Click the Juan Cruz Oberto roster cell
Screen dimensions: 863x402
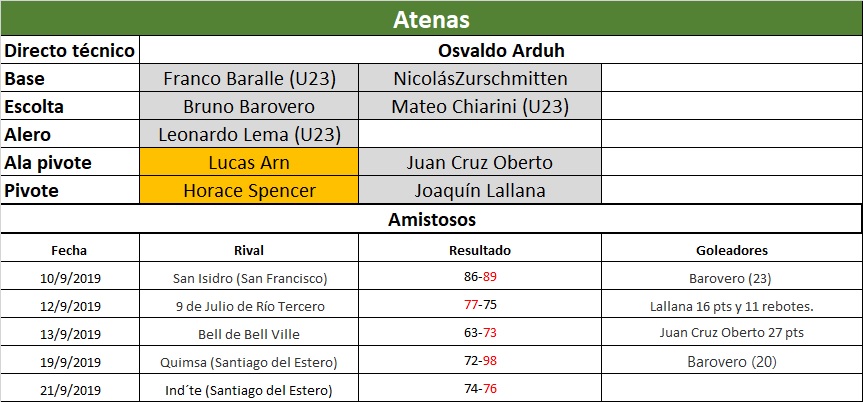click(x=480, y=162)
